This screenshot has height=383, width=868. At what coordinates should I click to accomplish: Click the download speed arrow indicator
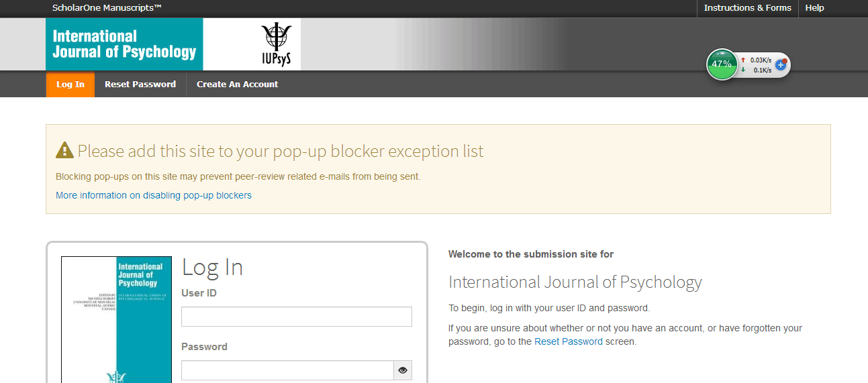point(743,70)
